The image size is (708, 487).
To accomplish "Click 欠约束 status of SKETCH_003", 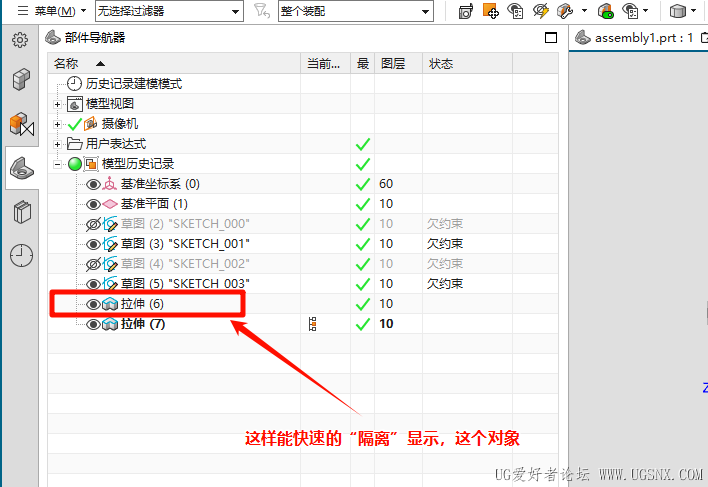I will [x=445, y=283].
